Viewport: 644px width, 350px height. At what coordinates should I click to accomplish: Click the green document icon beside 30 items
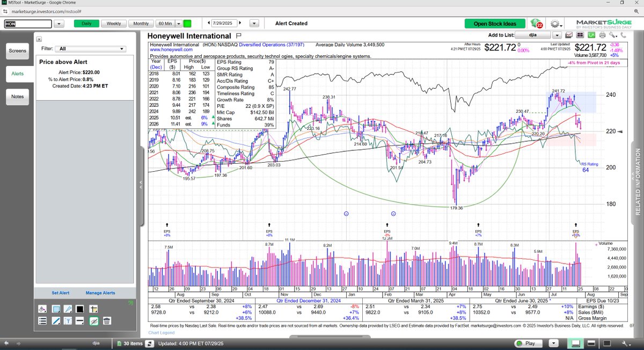click(x=119, y=343)
